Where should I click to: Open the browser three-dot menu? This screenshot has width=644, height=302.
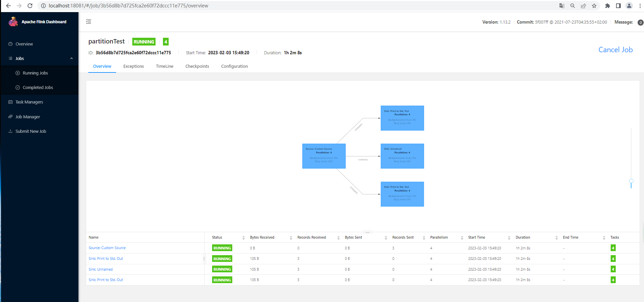(640, 6)
